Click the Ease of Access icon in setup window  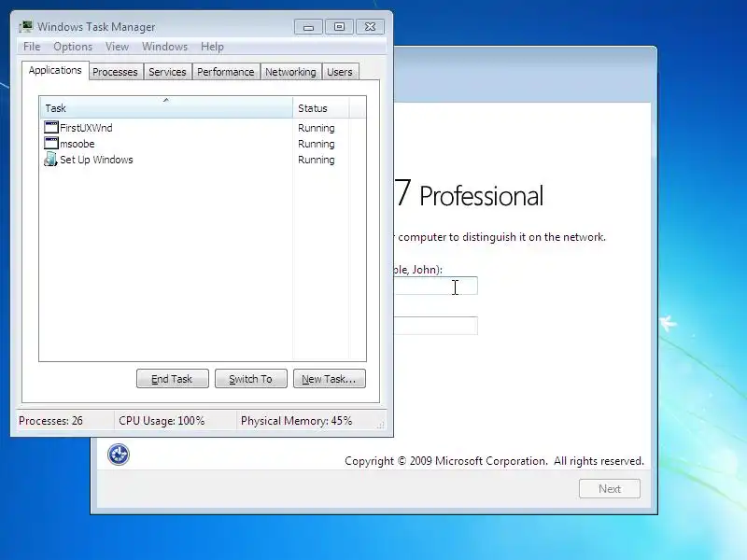coord(119,455)
